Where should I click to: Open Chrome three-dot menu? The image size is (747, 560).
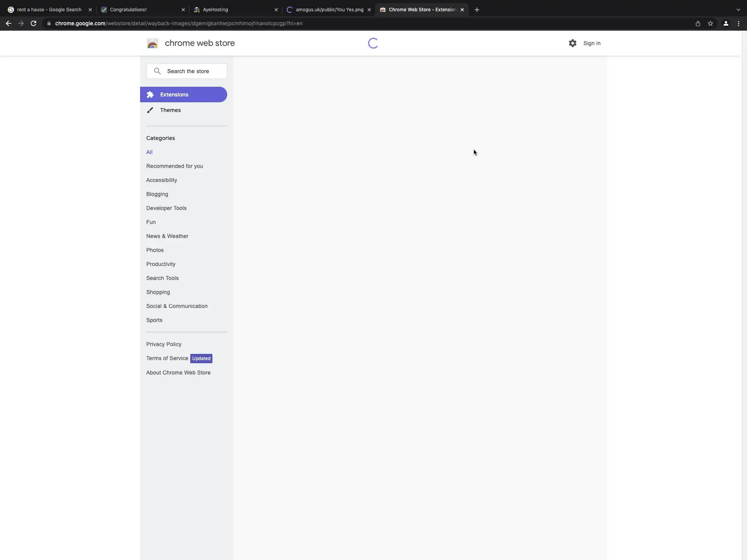click(x=738, y=23)
